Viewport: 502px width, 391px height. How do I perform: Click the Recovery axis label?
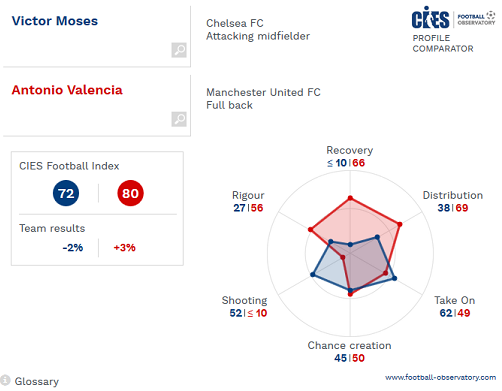(x=350, y=150)
